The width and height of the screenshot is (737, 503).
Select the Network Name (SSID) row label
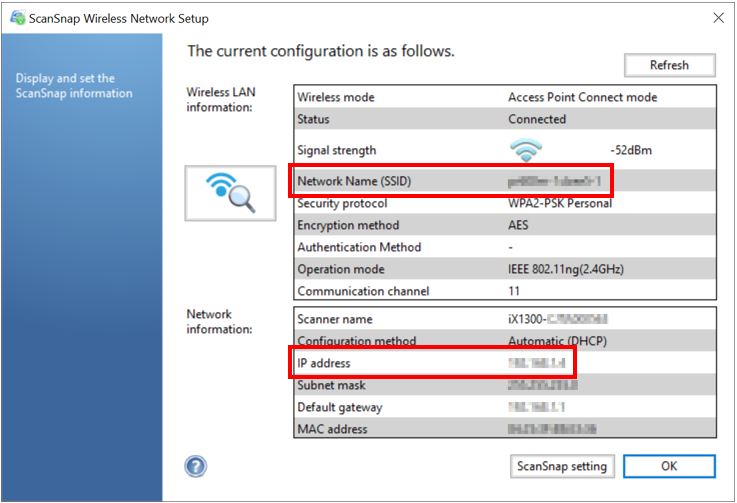[354, 181]
